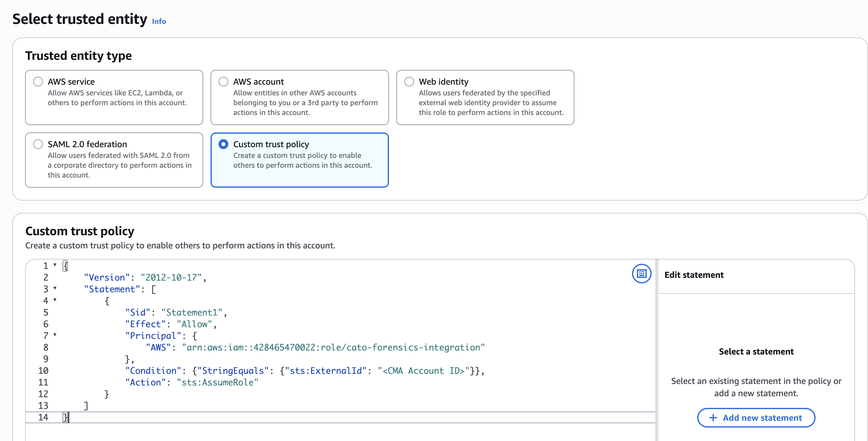The height and width of the screenshot is (441, 868).
Task: Collapse the Principal fold on line 7
Action: (55, 335)
